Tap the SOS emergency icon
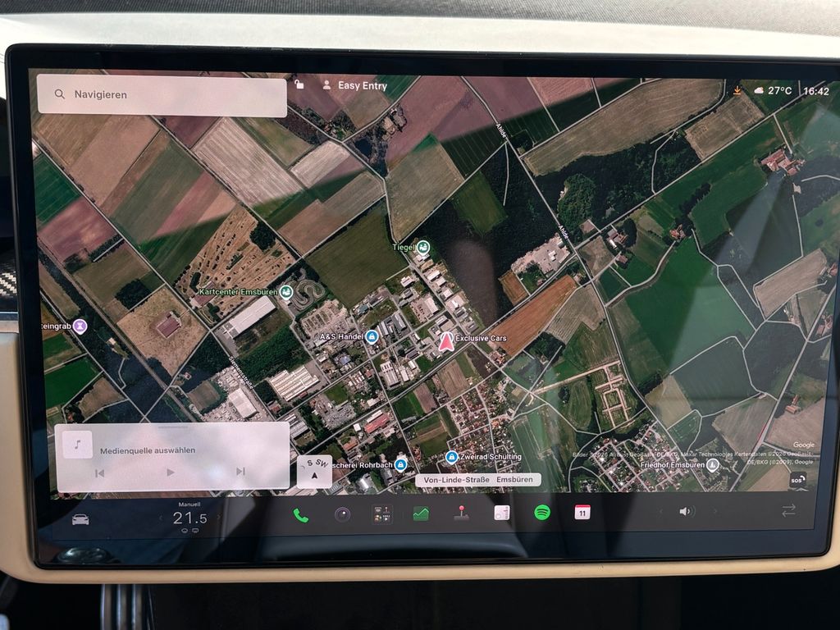Image resolution: width=840 pixels, height=630 pixels. (x=797, y=479)
